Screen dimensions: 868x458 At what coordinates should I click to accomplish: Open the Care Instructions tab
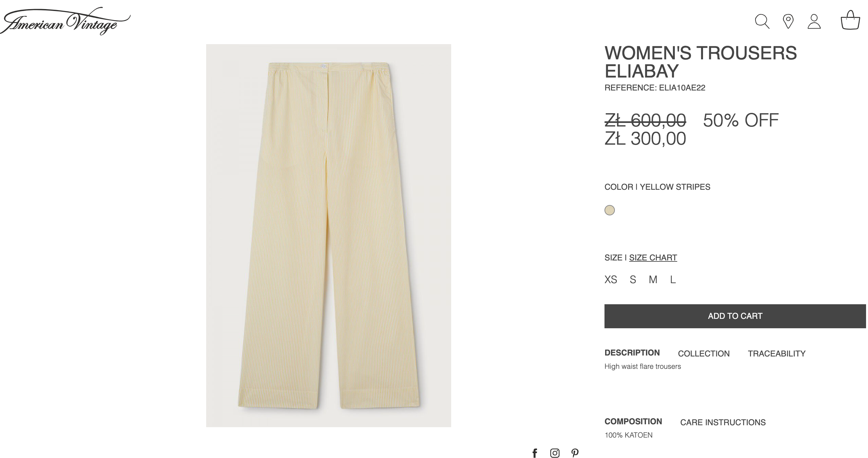coord(723,422)
